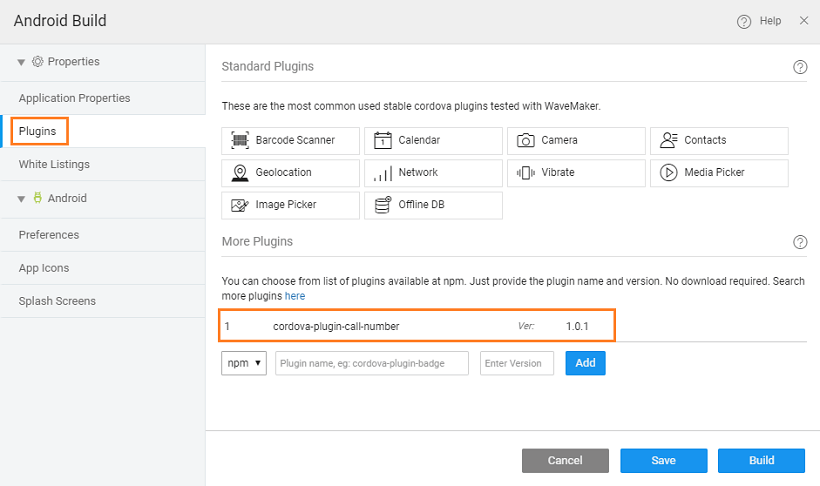This screenshot has height=486, width=820.
Task: Select the Barcode Scanner plugin
Action: tap(290, 141)
